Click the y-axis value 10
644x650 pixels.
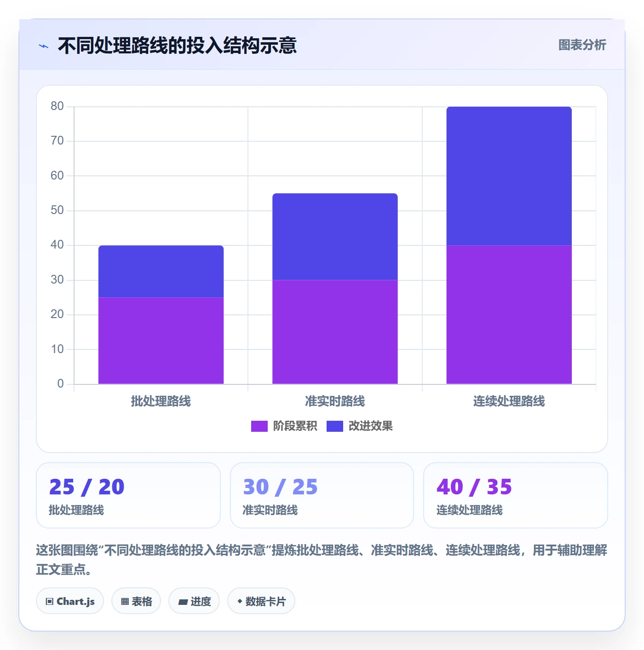(57, 349)
